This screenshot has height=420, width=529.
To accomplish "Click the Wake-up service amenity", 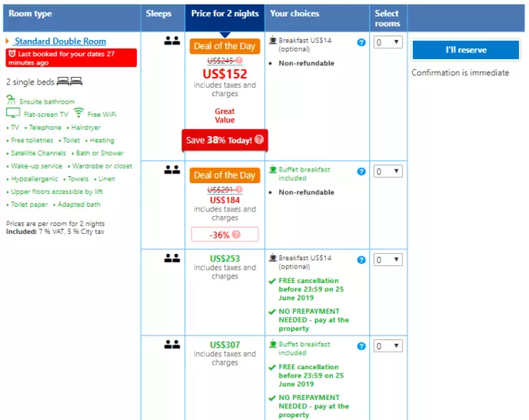I will click(x=36, y=166).
